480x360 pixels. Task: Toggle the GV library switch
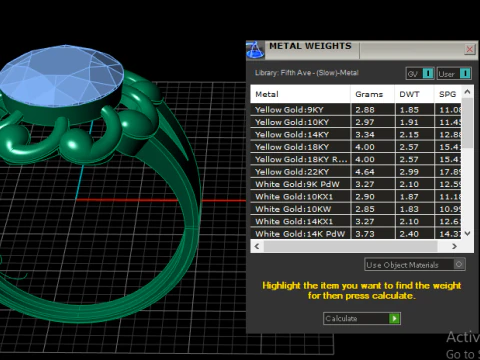click(420, 74)
